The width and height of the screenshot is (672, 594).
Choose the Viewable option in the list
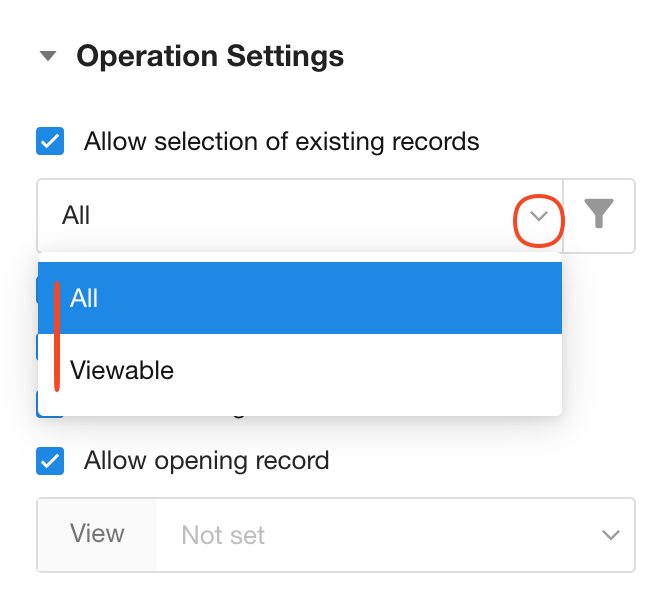(300, 371)
